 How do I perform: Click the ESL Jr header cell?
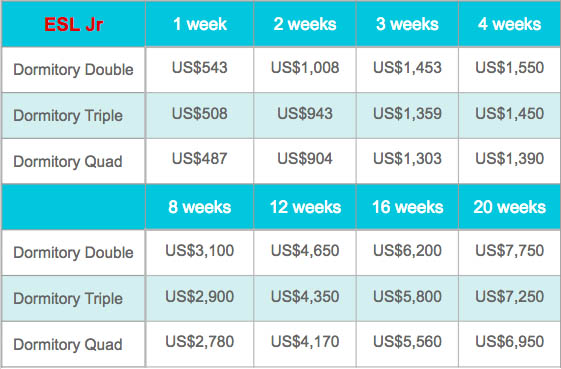(x=73, y=24)
